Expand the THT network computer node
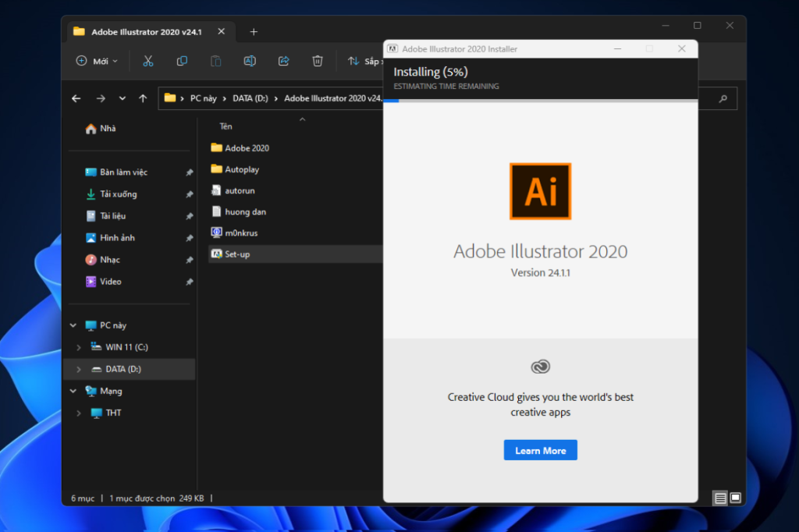 coord(79,413)
